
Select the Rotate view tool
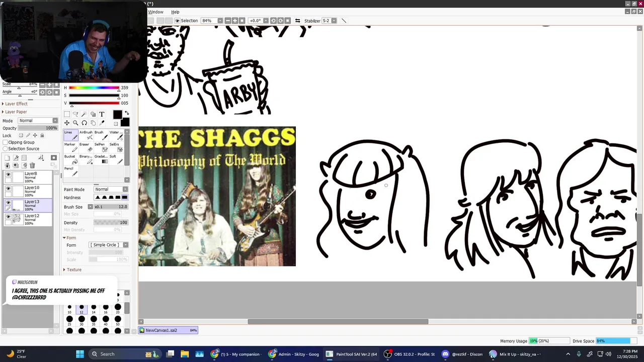click(x=84, y=123)
